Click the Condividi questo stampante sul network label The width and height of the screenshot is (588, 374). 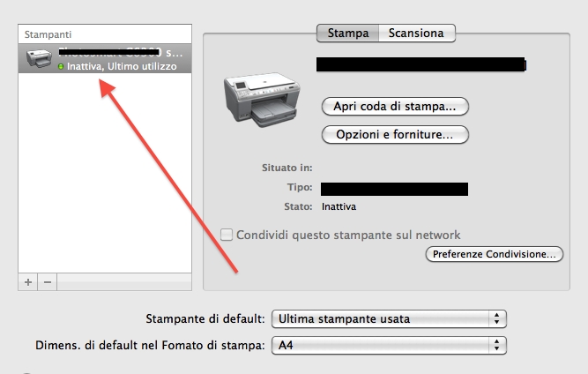[348, 235]
